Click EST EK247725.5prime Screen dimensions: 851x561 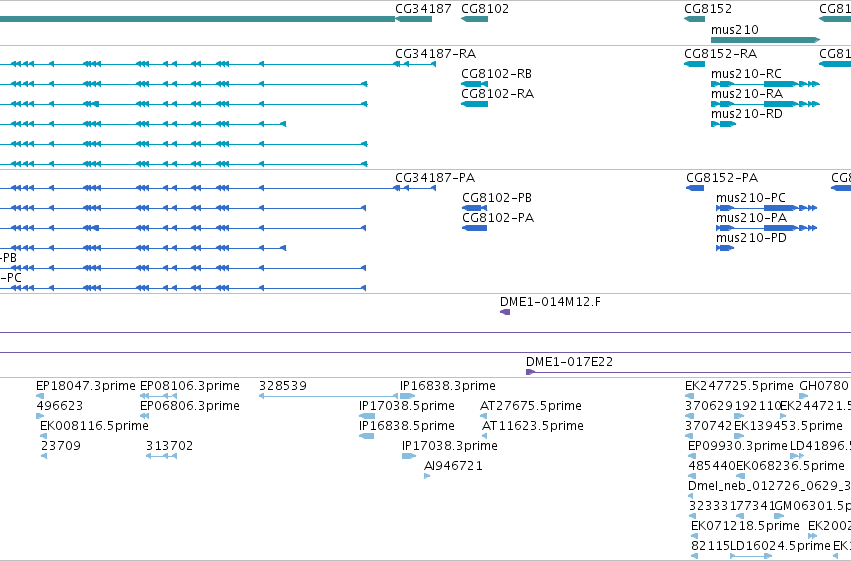click(x=689, y=396)
